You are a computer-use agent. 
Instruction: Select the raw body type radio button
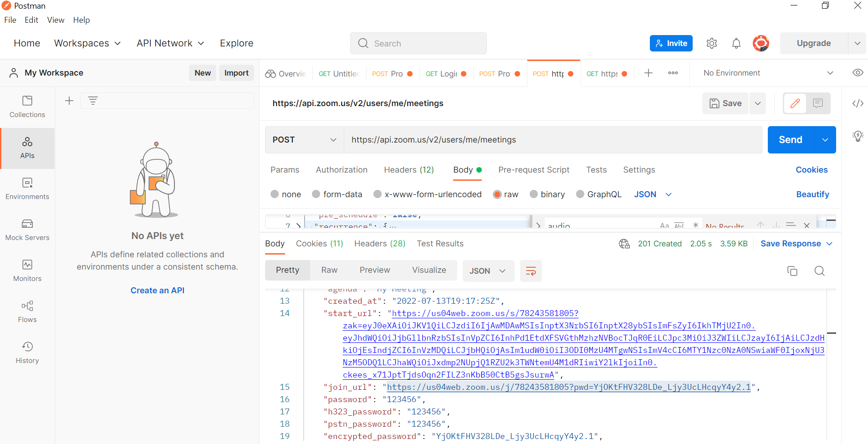(497, 194)
